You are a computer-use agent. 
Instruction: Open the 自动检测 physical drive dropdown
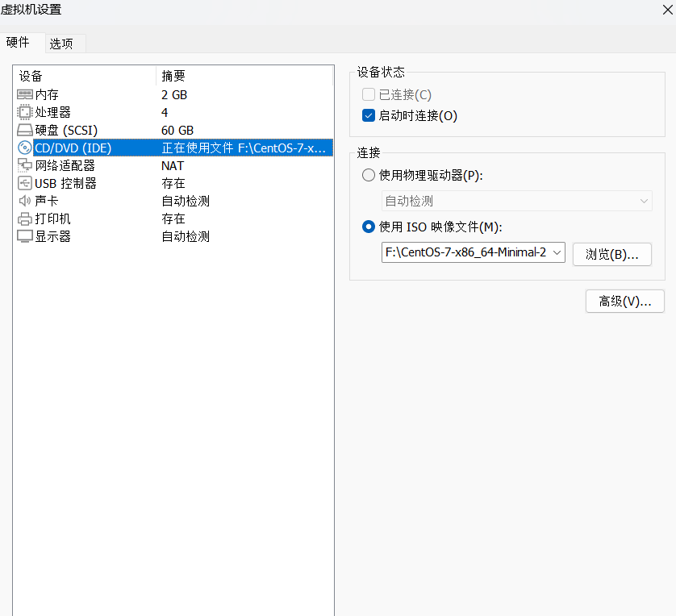pos(516,201)
